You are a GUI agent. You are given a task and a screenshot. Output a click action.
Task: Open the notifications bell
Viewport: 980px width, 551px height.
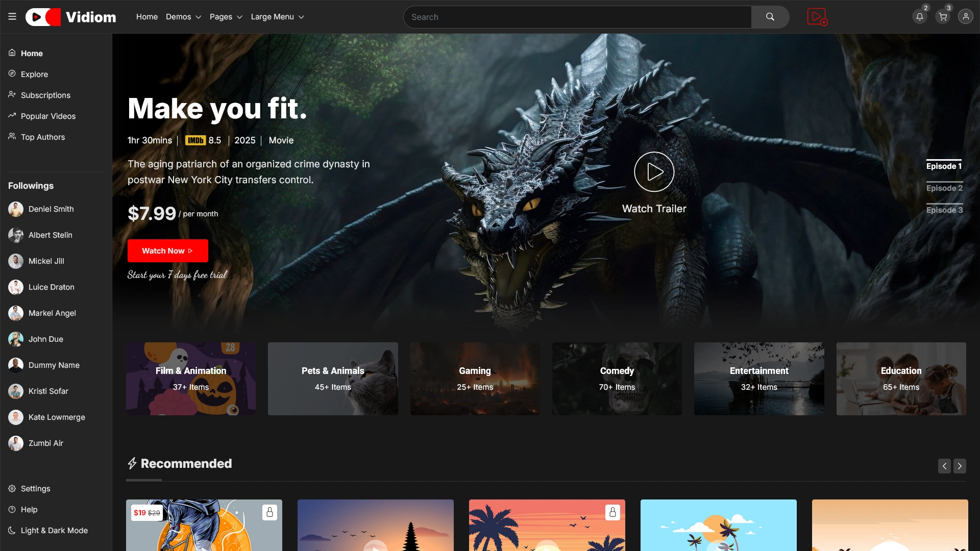click(919, 17)
